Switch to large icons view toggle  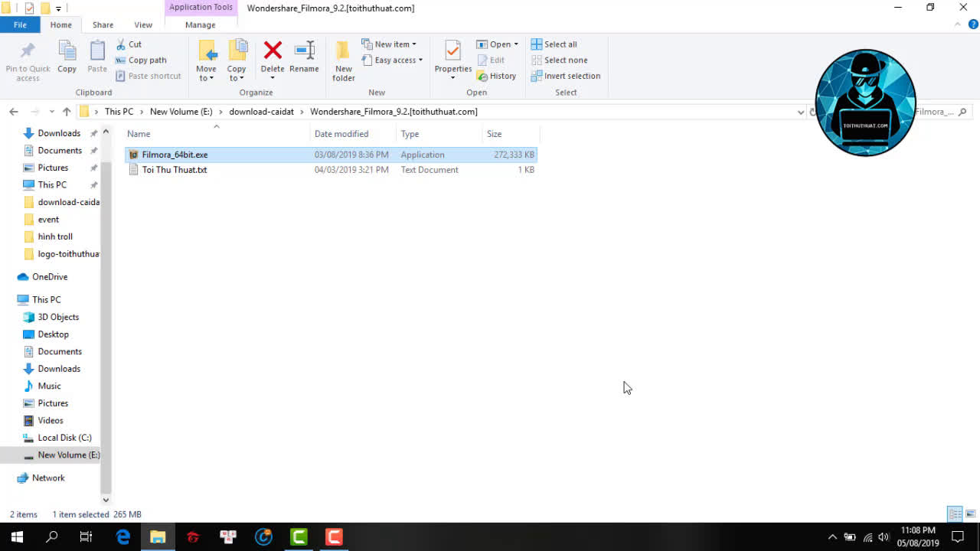tap(970, 514)
